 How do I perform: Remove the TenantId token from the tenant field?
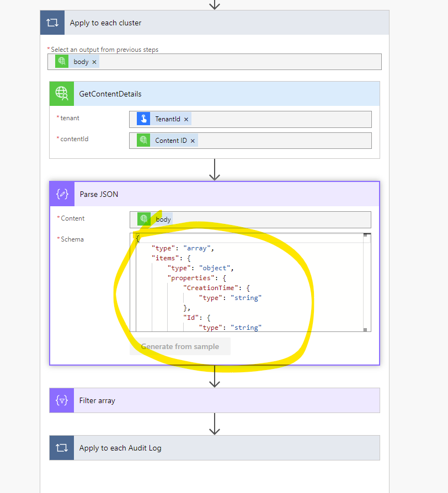(x=186, y=119)
